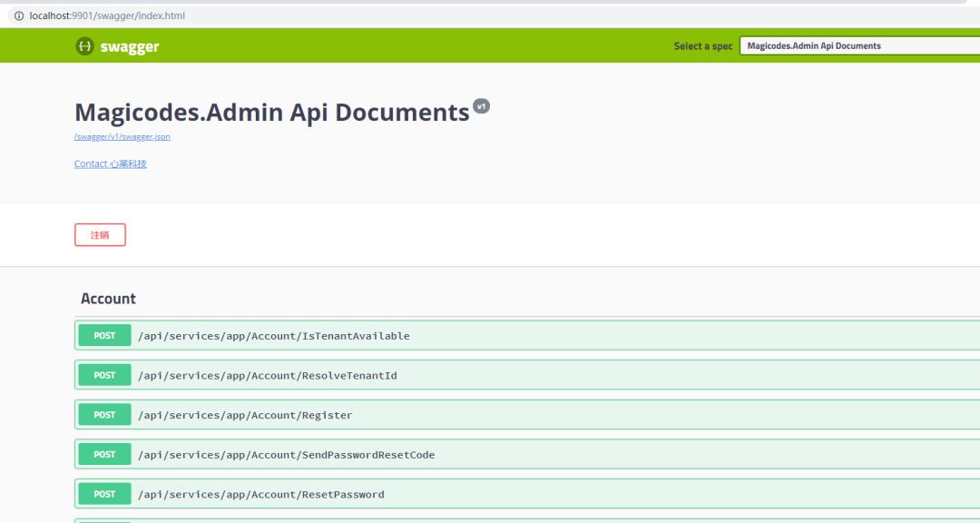This screenshot has height=523, width=980.
Task: Expand POST Account/Register endpoint
Action: pos(527,415)
